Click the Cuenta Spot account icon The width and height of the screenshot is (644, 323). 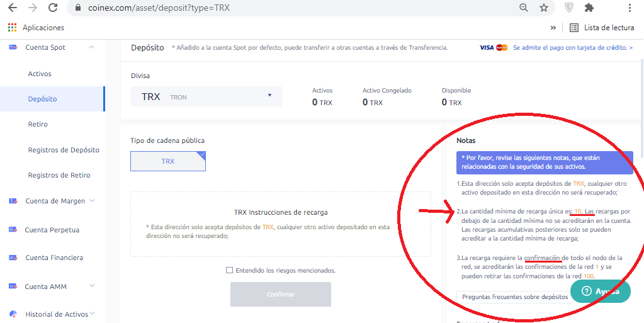click(13, 47)
